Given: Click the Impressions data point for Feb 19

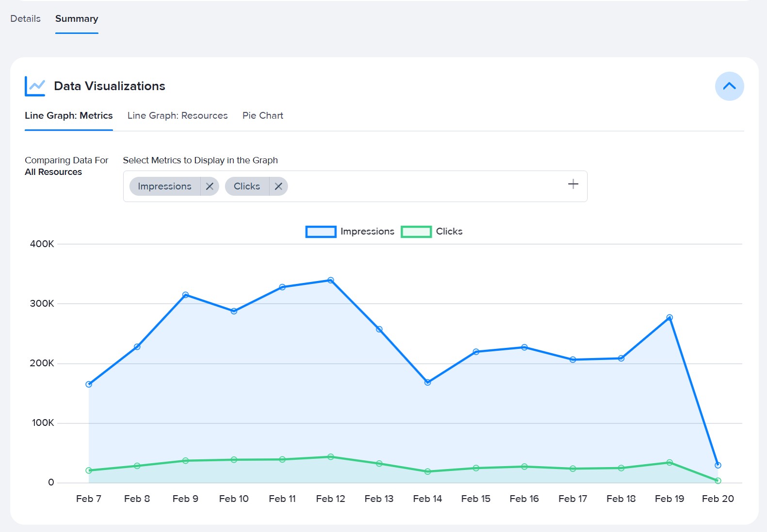Looking at the screenshot, I should click(x=670, y=318).
